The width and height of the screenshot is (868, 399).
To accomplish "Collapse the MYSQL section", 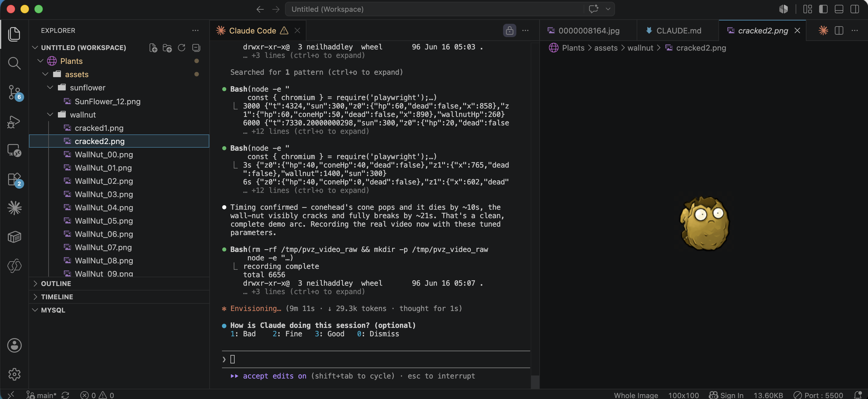I will click(x=119, y=310).
